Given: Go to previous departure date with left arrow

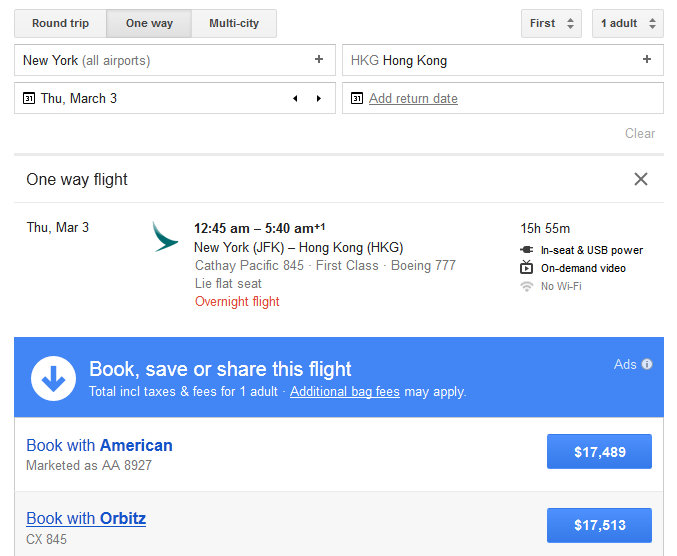Looking at the screenshot, I should pyautogui.click(x=295, y=98).
